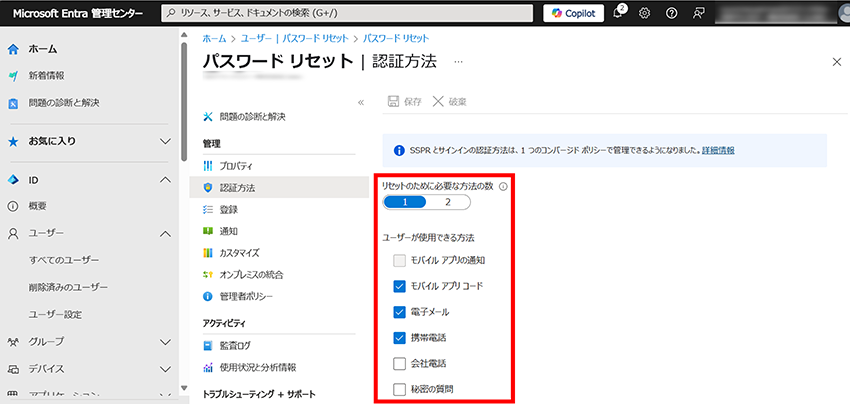Image resolution: width=850 pixels, height=404 pixels.
Task: Click the ID diamond icon
Action: (x=14, y=180)
